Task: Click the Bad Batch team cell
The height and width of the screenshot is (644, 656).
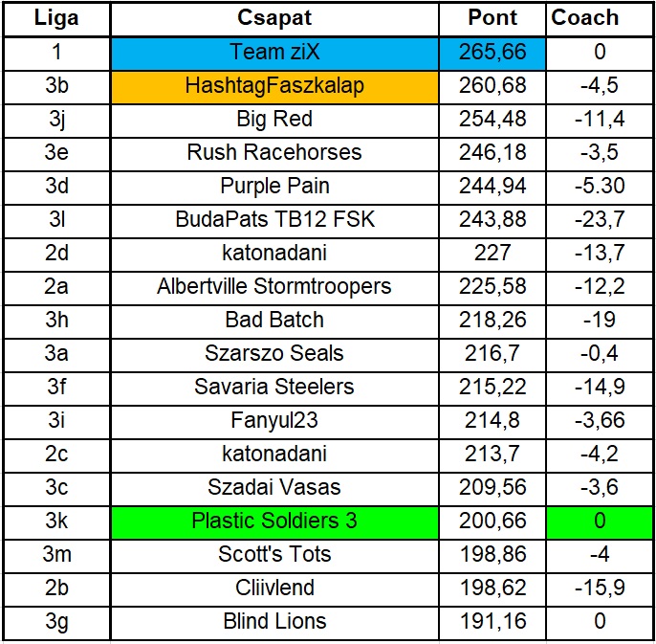Action: tap(274, 320)
